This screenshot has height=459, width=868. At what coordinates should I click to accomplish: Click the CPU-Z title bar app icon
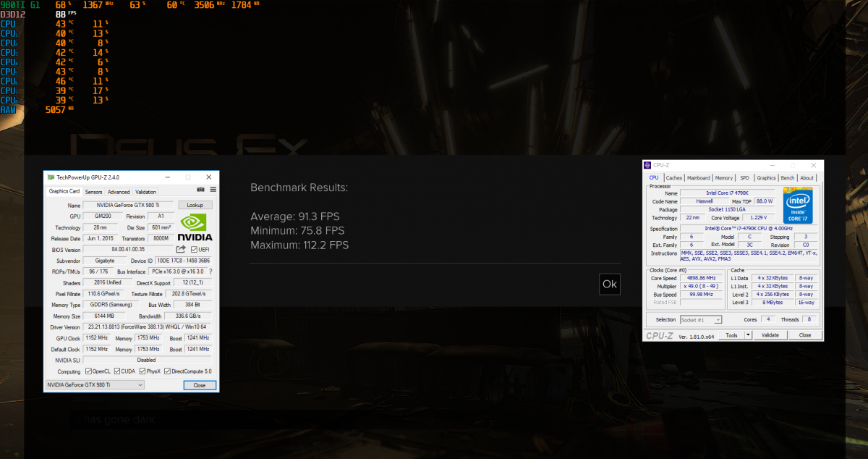(647, 165)
